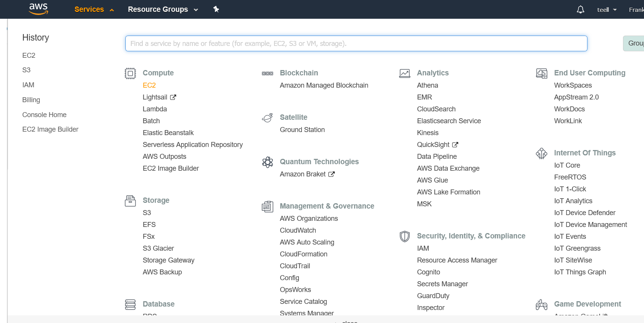Open AWS Outposts
Viewport: 644px width, 323px height.
point(164,157)
